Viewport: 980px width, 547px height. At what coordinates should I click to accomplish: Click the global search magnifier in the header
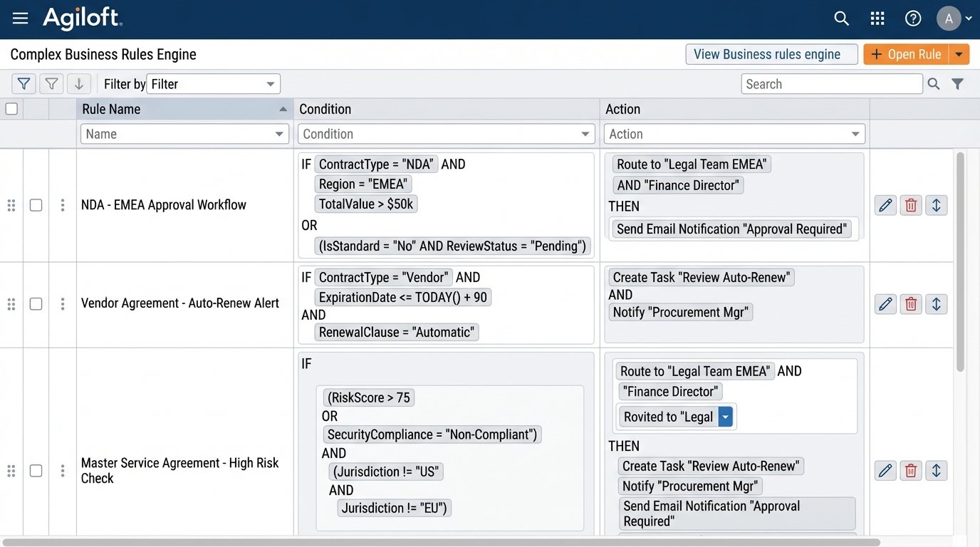click(x=841, y=19)
